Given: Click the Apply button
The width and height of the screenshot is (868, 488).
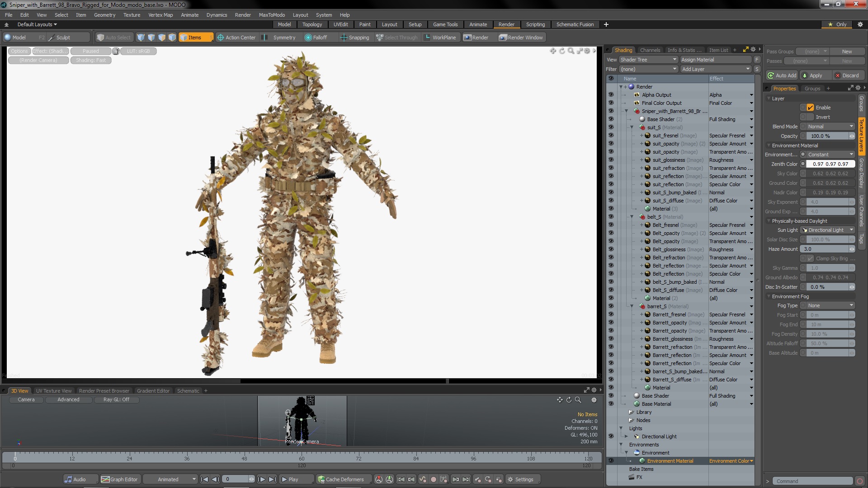Looking at the screenshot, I should [x=816, y=75].
